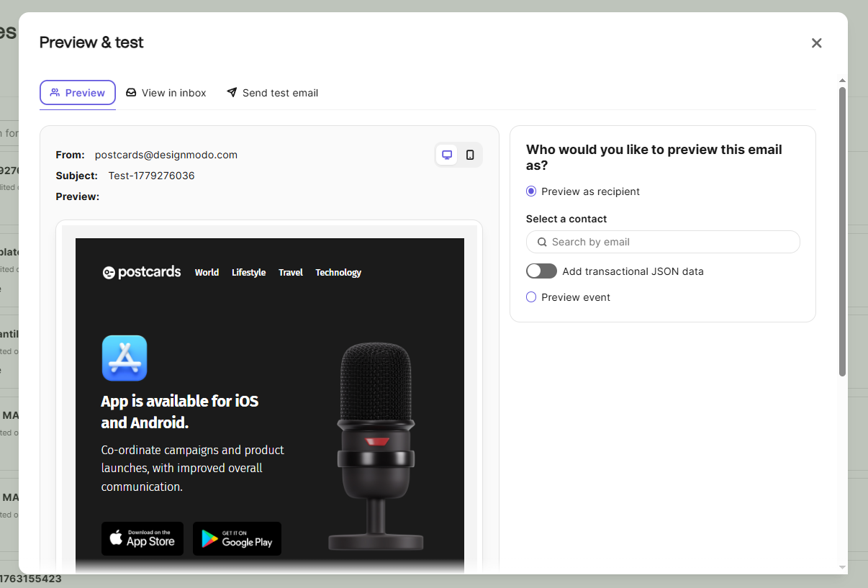The height and width of the screenshot is (588, 868).
Task: Switch to desktop preview icon
Action: (x=447, y=155)
